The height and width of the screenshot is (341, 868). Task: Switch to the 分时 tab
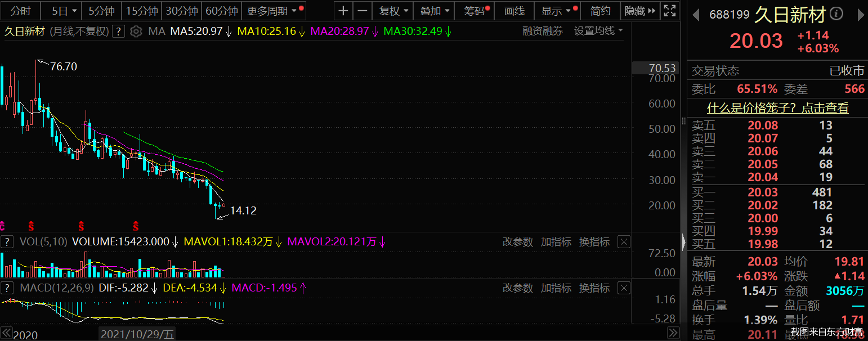tap(20, 10)
